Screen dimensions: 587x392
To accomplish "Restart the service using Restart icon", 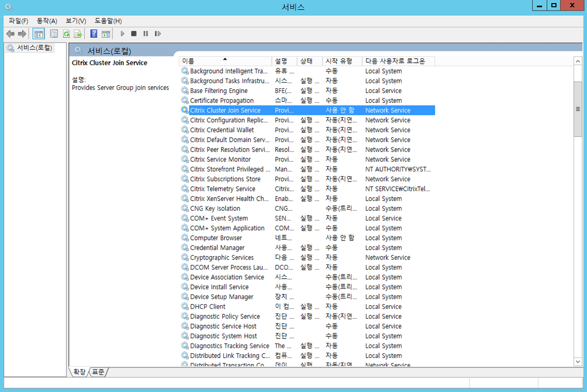I will coord(158,34).
